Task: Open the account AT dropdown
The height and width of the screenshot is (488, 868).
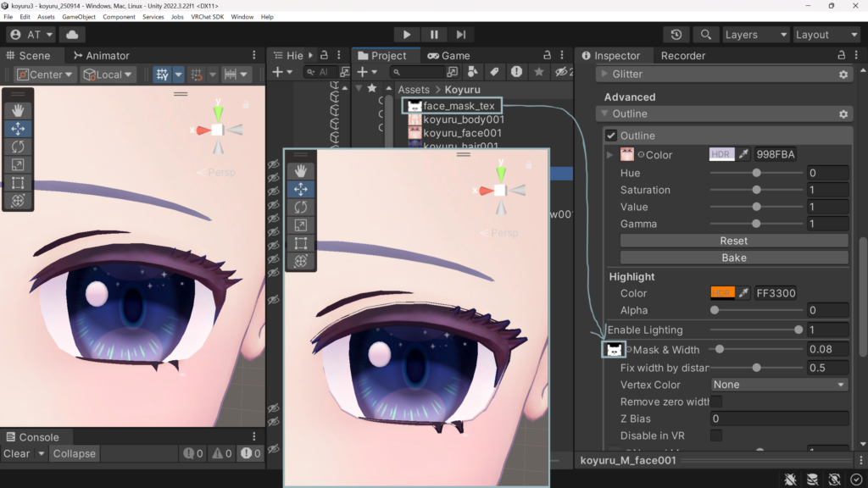Action: click(31, 34)
